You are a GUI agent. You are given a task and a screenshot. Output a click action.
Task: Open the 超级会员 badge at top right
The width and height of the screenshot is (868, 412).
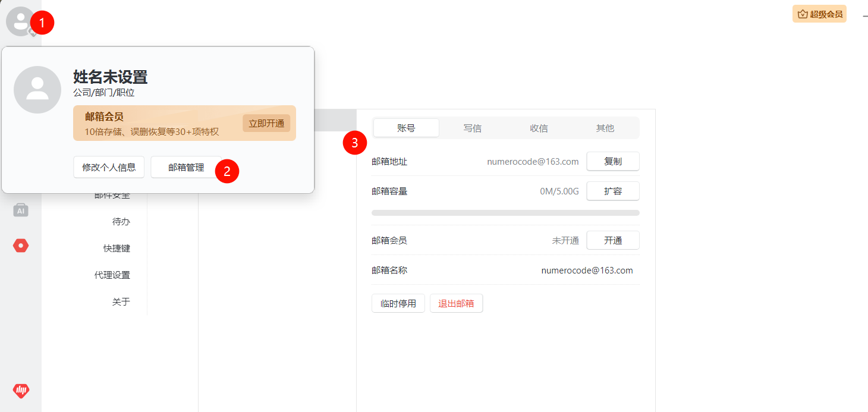pos(819,14)
